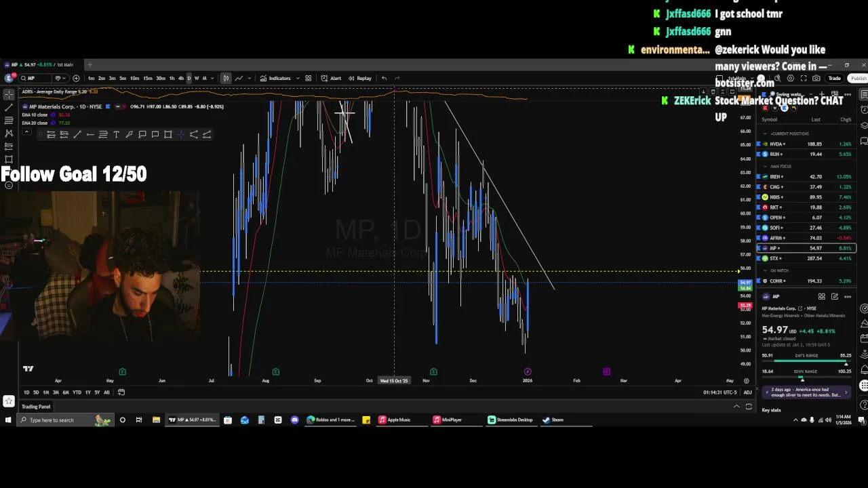868x488 pixels.
Task: Open the patterns tool in left toolbar
Action: click(9, 134)
